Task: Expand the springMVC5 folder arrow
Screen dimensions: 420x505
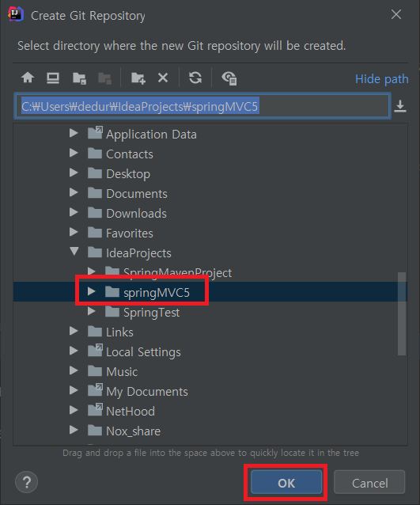Action: 92,291
